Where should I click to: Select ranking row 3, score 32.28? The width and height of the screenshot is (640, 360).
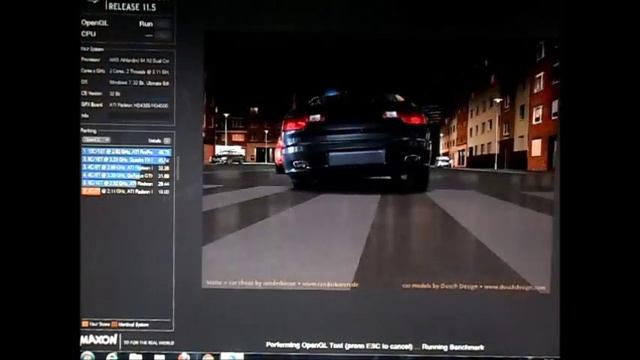coord(127,167)
